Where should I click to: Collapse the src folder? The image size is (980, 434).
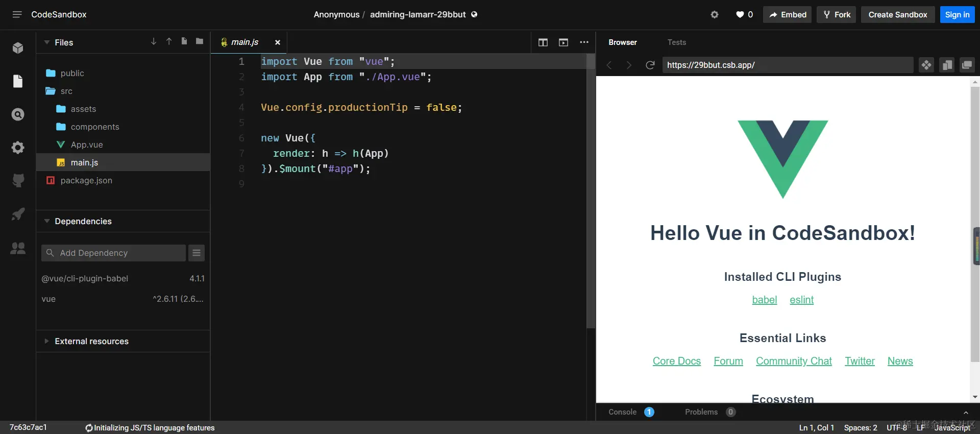coord(123,91)
